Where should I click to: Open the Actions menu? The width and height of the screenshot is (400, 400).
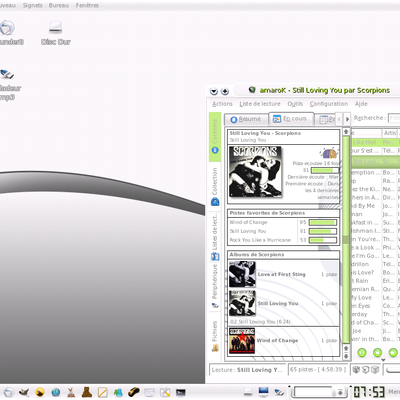click(x=222, y=104)
